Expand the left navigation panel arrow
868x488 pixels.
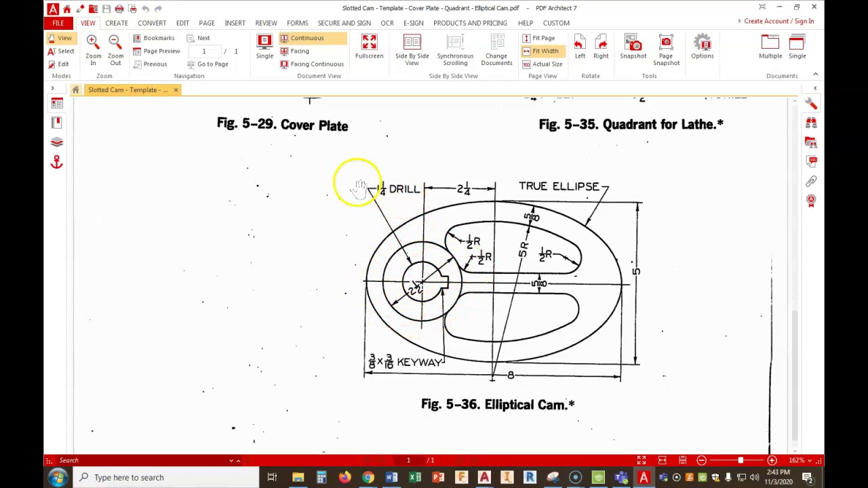coord(52,88)
